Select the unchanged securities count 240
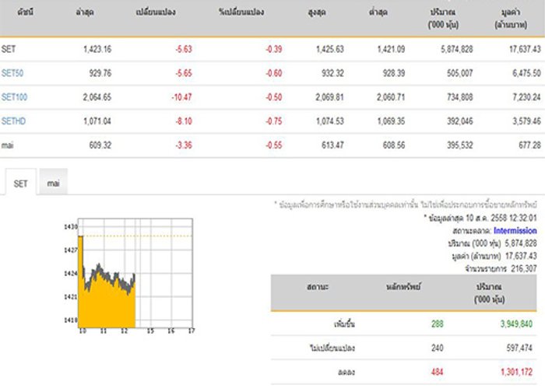 tap(438, 348)
